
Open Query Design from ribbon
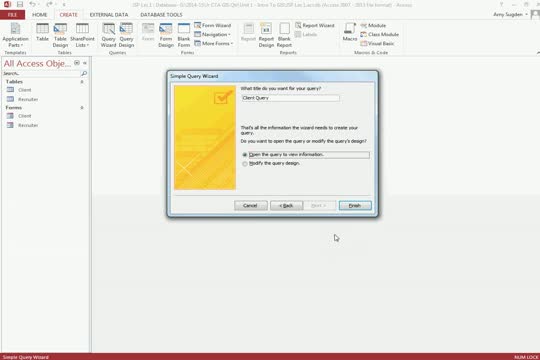click(x=126, y=35)
